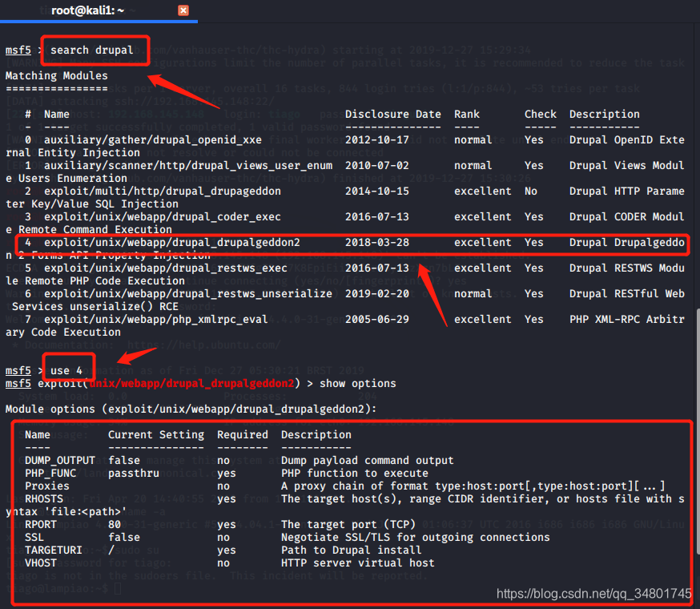Click the RPORT option name
The width and height of the screenshot is (700, 609).
click(41, 525)
